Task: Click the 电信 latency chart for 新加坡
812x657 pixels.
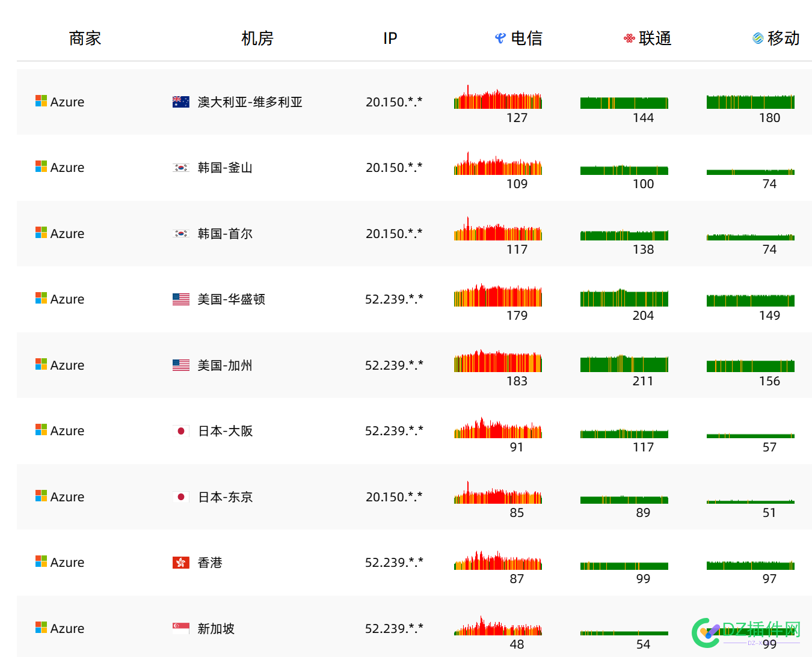Action: (x=498, y=625)
